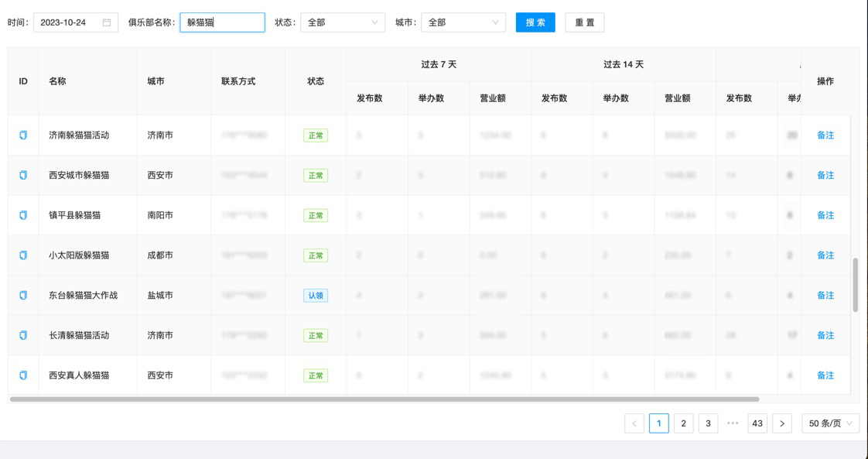Open 备注 for 长清躲猫猫活动
868x459 pixels.
(825, 335)
